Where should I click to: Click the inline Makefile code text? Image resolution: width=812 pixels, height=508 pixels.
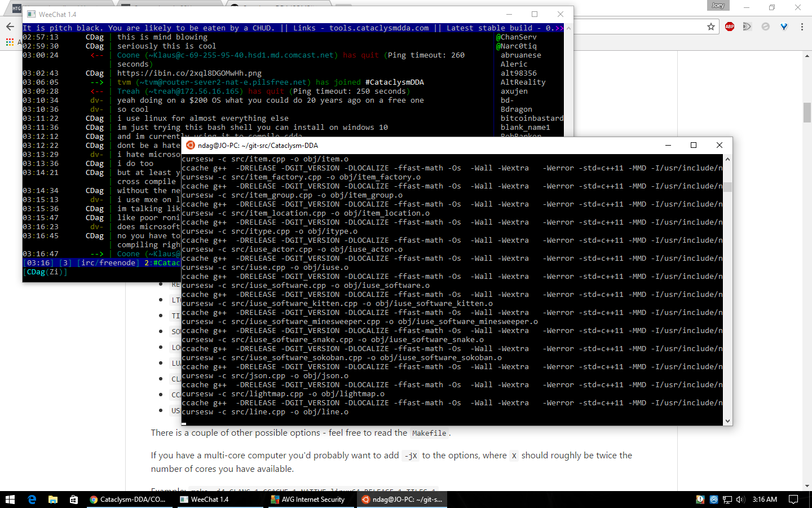pos(429,433)
